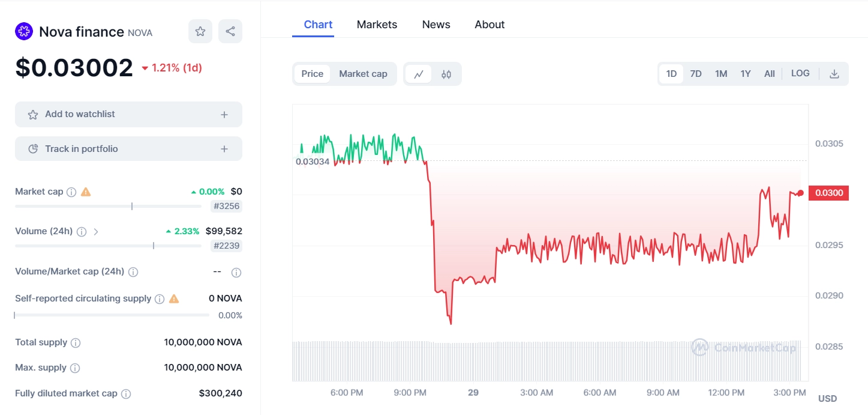Expand Volume (24h) chevron arrow
This screenshot has height=415, width=868.
coord(96,231)
